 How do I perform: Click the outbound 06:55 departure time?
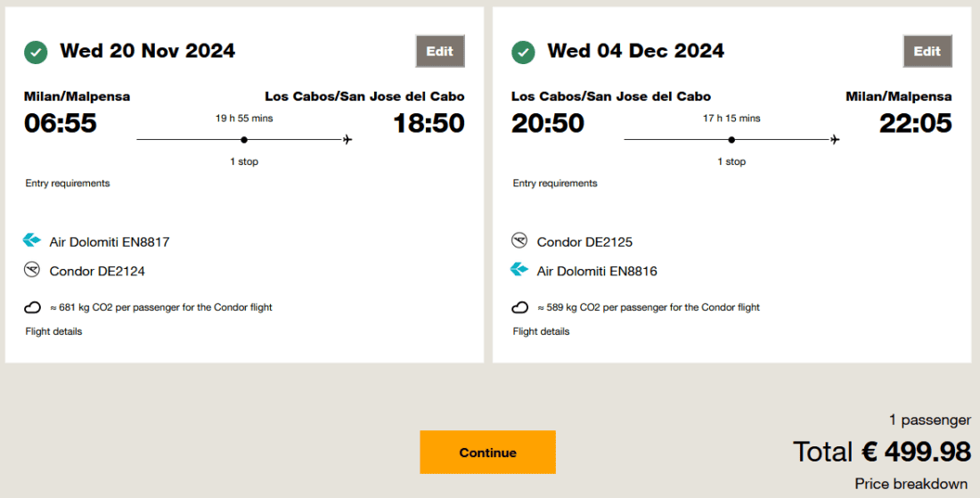click(x=61, y=123)
